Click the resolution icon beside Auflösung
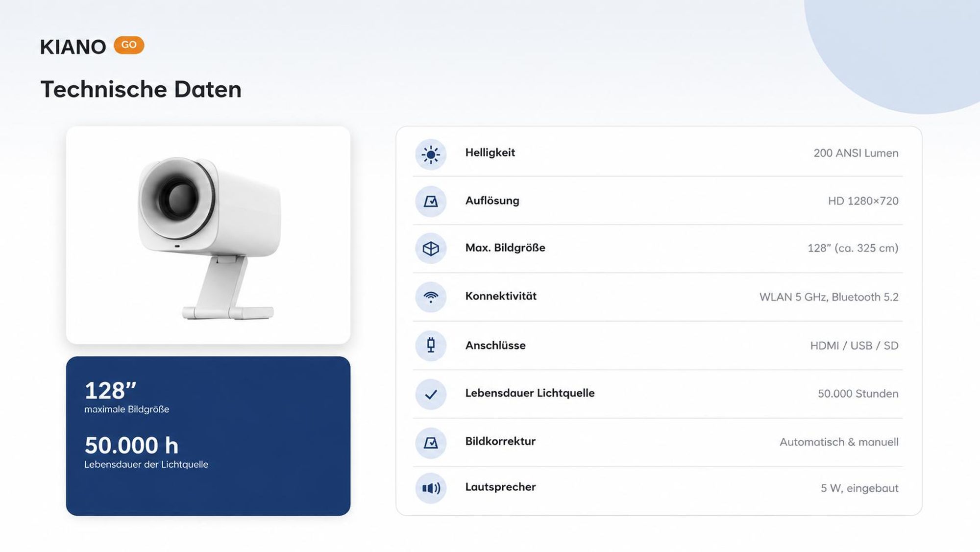This screenshot has height=552, width=980. pyautogui.click(x=431, y=201)
